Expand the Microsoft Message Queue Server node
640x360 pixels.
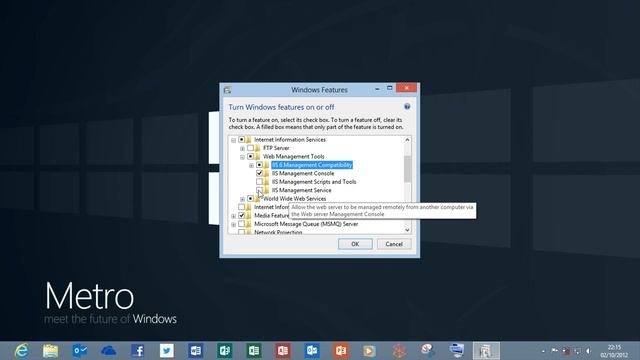tap(233, 224)
